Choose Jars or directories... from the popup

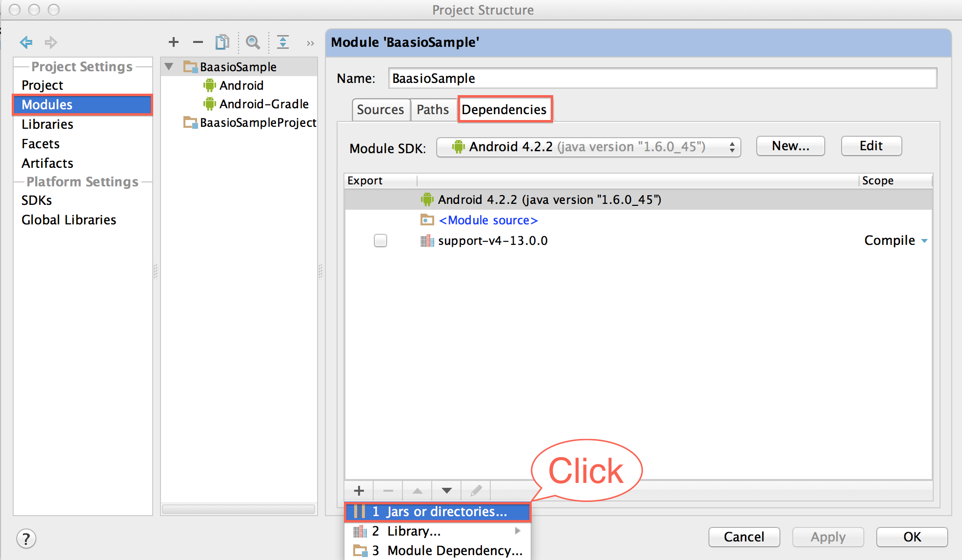pyautogui.click(x=438, y=512)
